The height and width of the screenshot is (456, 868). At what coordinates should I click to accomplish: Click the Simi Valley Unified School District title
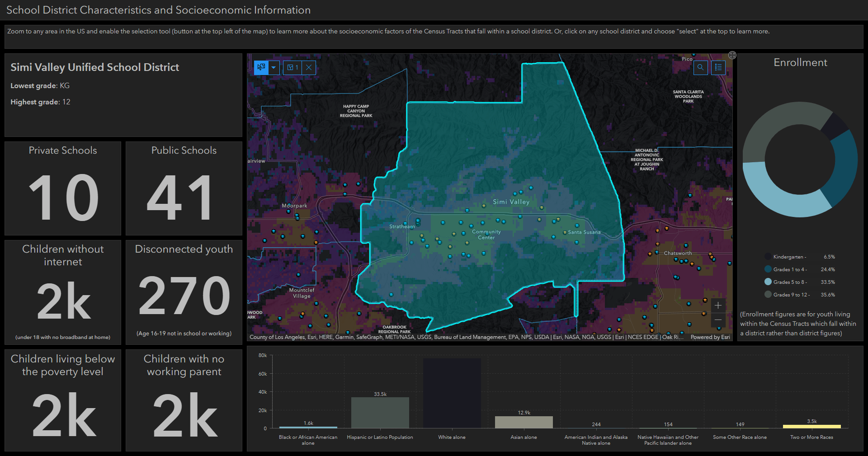[95, 67]
